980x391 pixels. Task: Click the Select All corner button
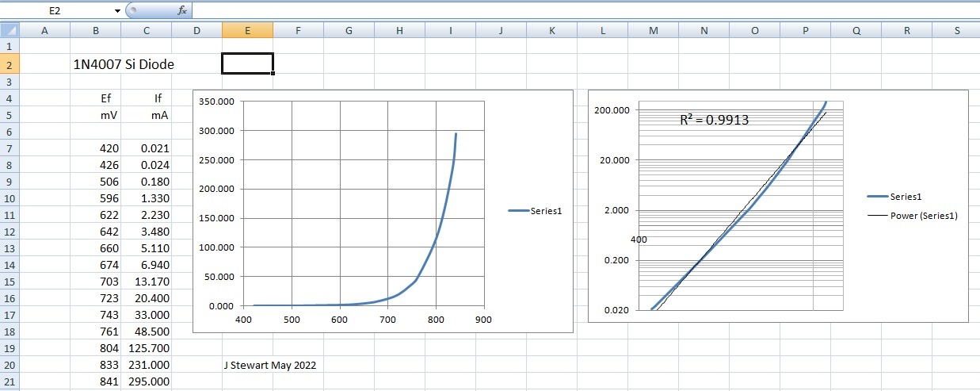click(9, 30)
